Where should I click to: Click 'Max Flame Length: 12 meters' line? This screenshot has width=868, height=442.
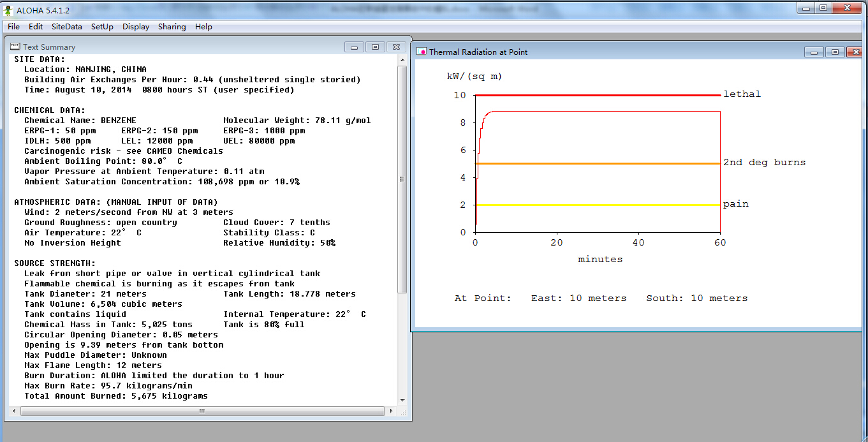pos(93,365)
